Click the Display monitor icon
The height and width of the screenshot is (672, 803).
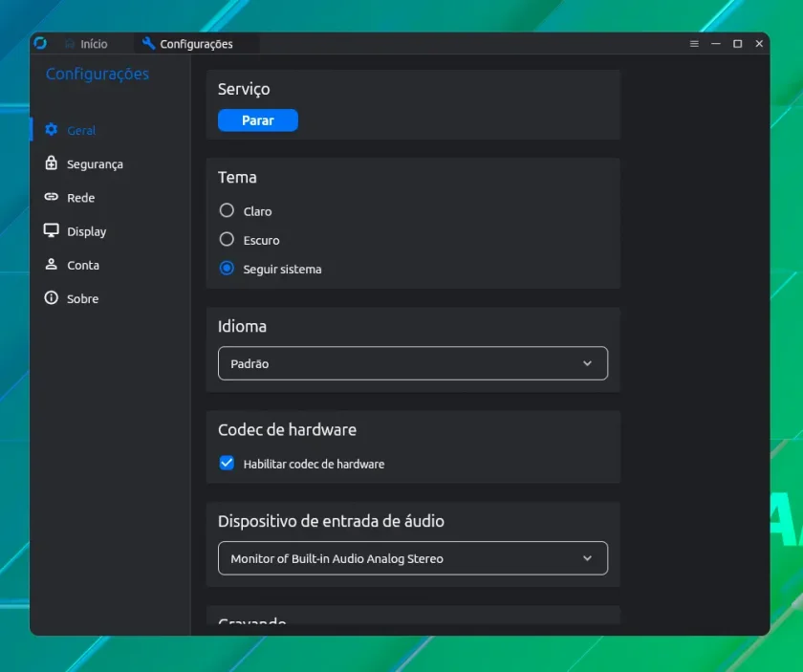[52, 231]
